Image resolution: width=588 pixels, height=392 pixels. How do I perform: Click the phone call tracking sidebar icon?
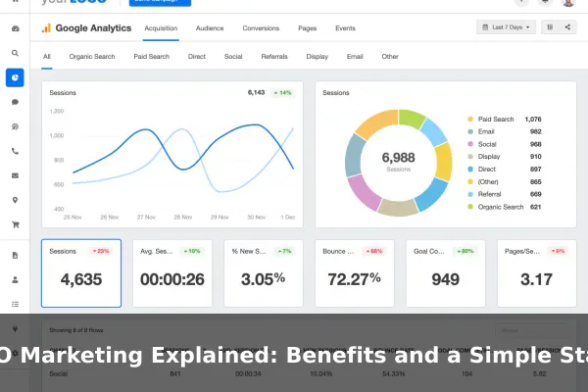(x=15, y=151)
